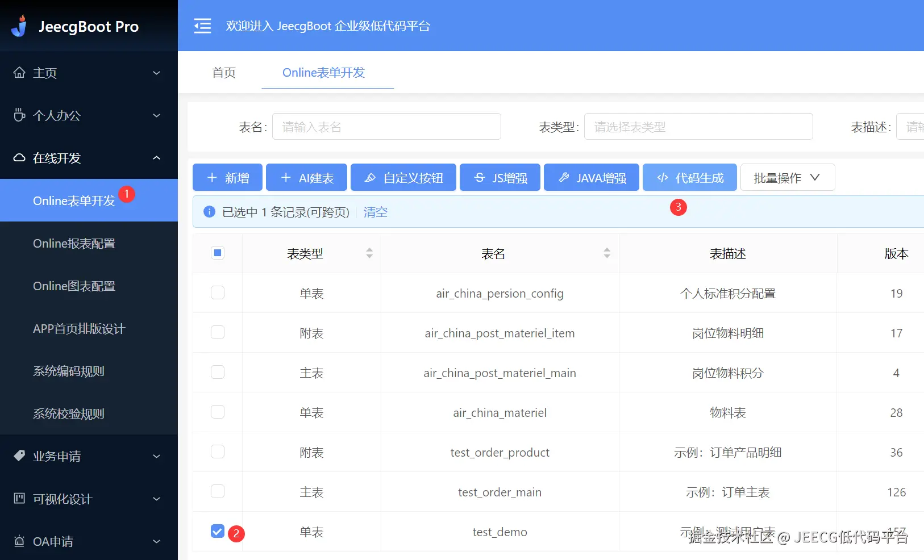Screen dimensions: 924x560
Task: Toggle the select-all header checkbox
Action: [x=218, y=253]
